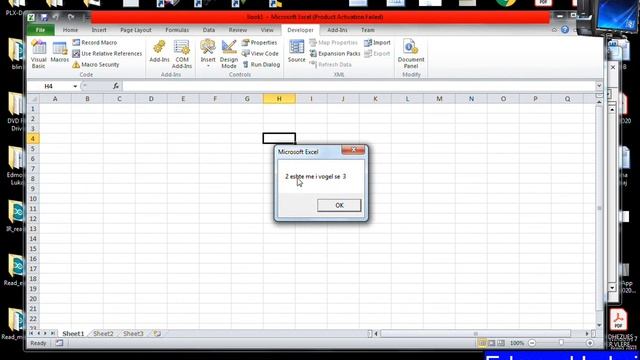Switch to Page Layout view in status bar
This screenshot has width=640, height=360.
click(x=491, y=343)
